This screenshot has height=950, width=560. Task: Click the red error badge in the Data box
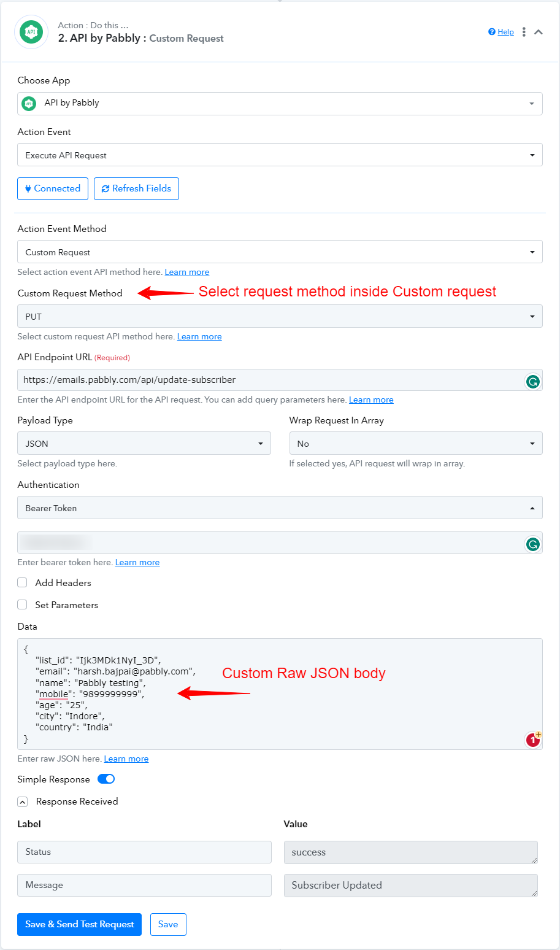[533, 740]
